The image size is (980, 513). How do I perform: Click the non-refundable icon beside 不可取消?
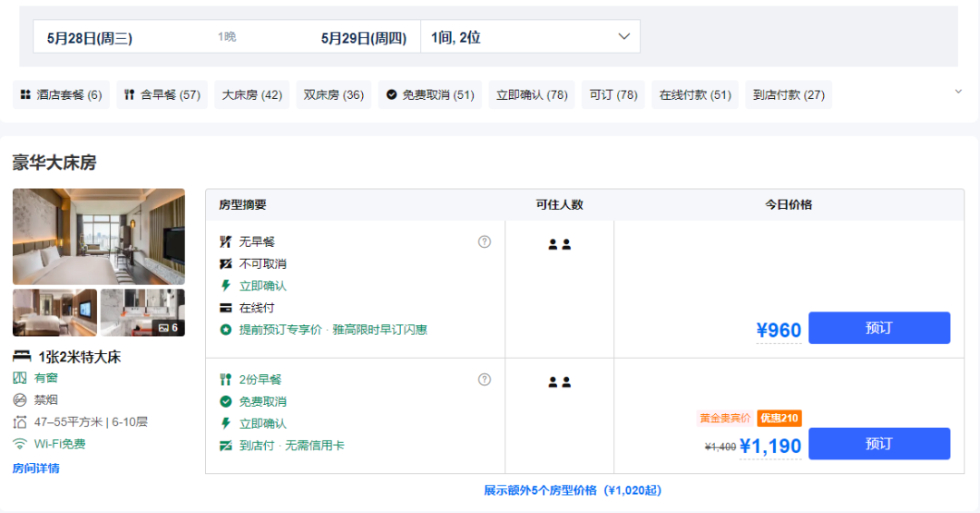(x=226, y=264)
